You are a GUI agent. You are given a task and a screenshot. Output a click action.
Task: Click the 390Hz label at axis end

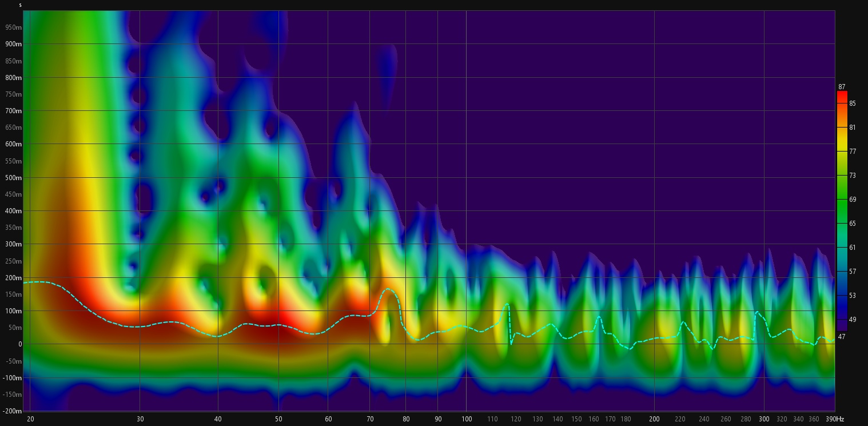tap(835, 419)
